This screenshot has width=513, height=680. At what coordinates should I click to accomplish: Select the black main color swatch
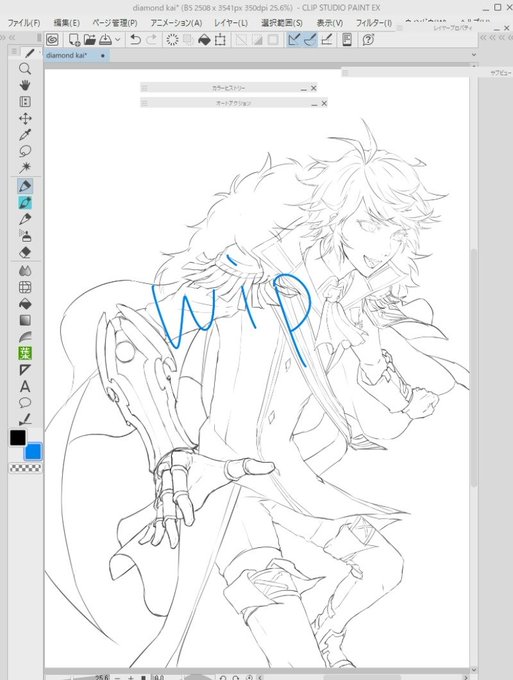pyautogui.click(x=18, y=438)
